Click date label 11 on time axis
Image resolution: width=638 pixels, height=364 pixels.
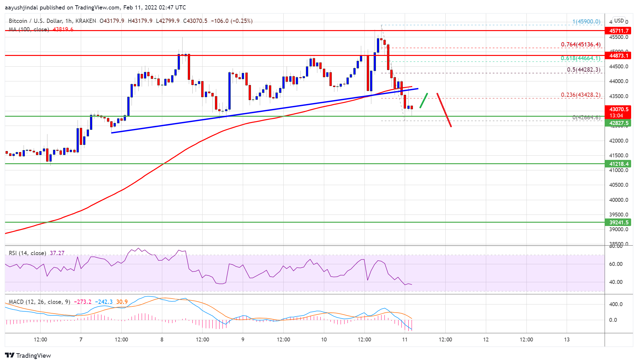tap(405, 339)
